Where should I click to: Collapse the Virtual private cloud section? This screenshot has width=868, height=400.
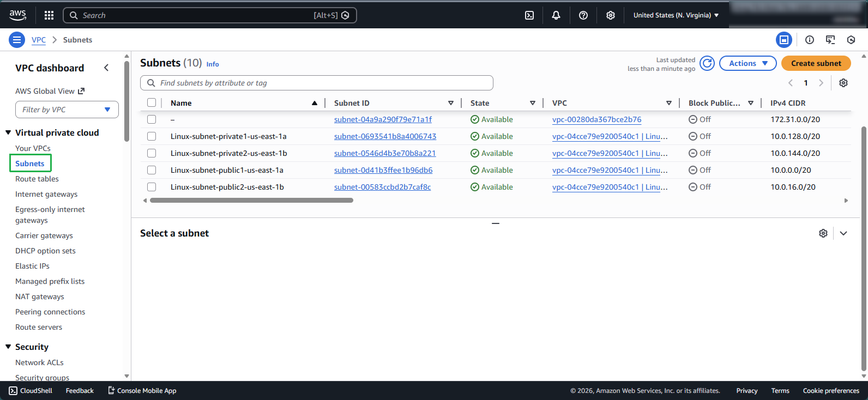click(x=8, y=132)
